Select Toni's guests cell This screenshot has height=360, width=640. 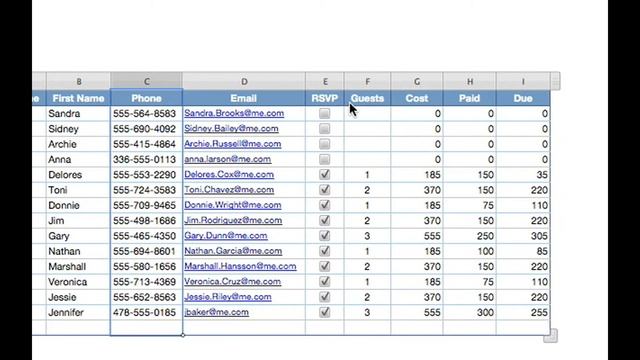click(367, 190)
